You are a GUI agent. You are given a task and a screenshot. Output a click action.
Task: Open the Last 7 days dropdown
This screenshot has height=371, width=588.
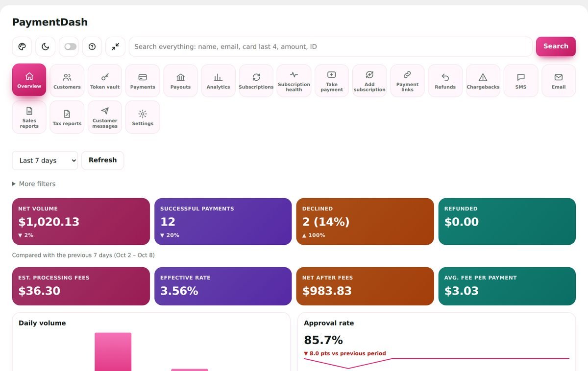click(x=45, y=161)
